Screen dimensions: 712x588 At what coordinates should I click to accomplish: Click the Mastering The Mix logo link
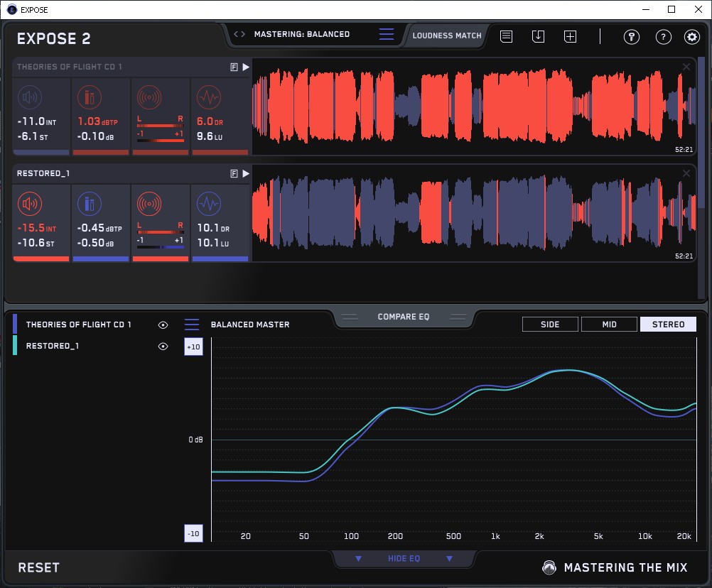(x=615, y=567)
